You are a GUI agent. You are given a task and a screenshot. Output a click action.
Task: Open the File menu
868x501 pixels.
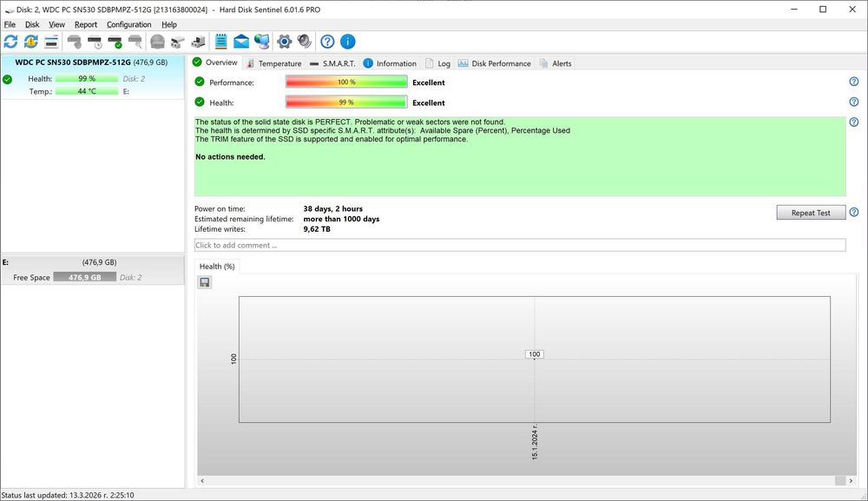point(10,24)
